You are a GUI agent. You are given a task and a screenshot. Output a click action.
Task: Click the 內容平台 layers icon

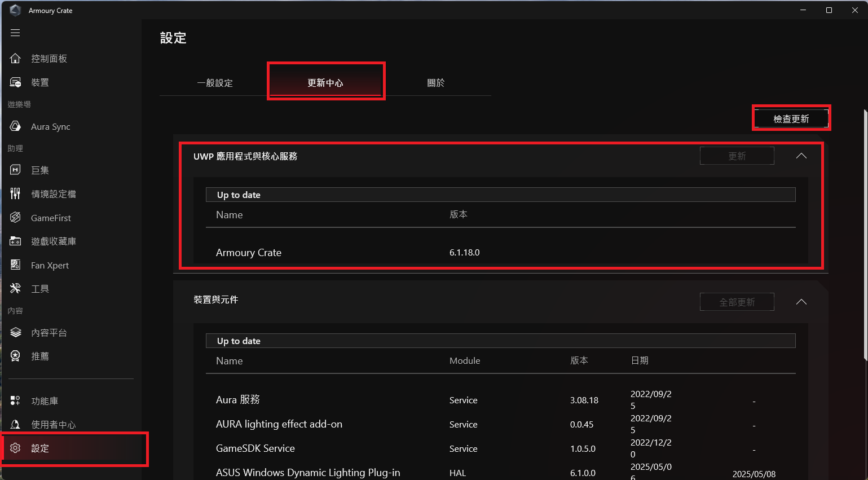point(15,332)
